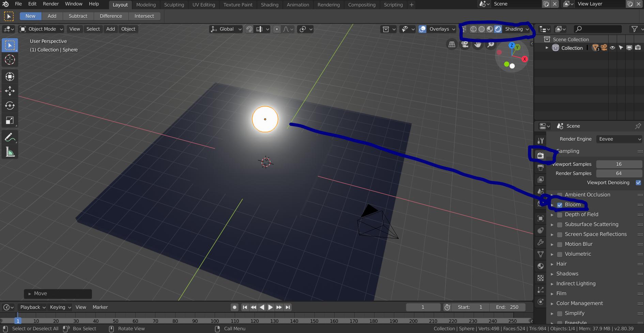Activate the Scale tool

point(10,121)
